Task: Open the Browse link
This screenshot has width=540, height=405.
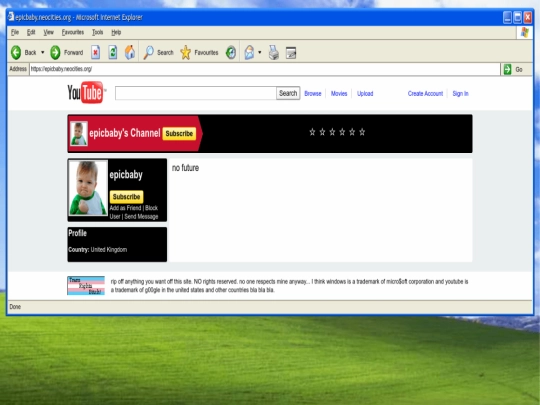Action: tap(313, 94)
